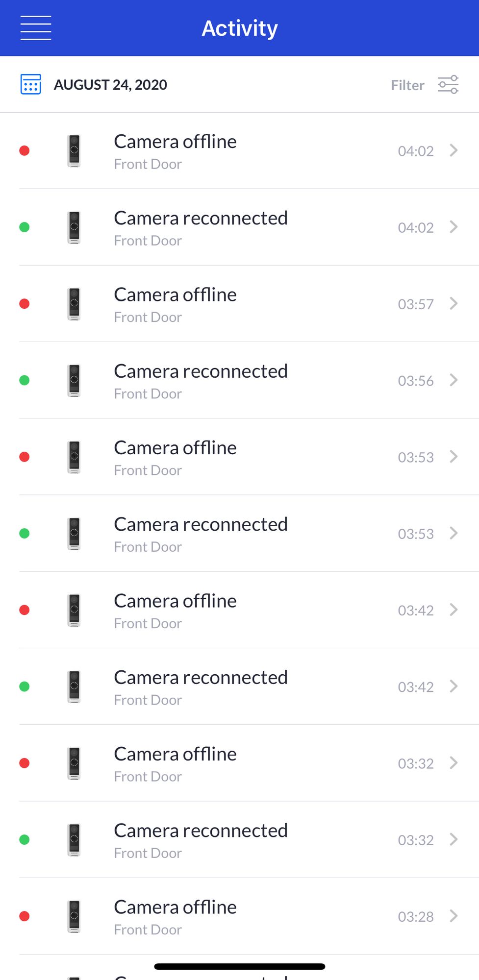Expand chevron for 03:56 Camera reconnected

pyautogui.click(x=454, y=380)
